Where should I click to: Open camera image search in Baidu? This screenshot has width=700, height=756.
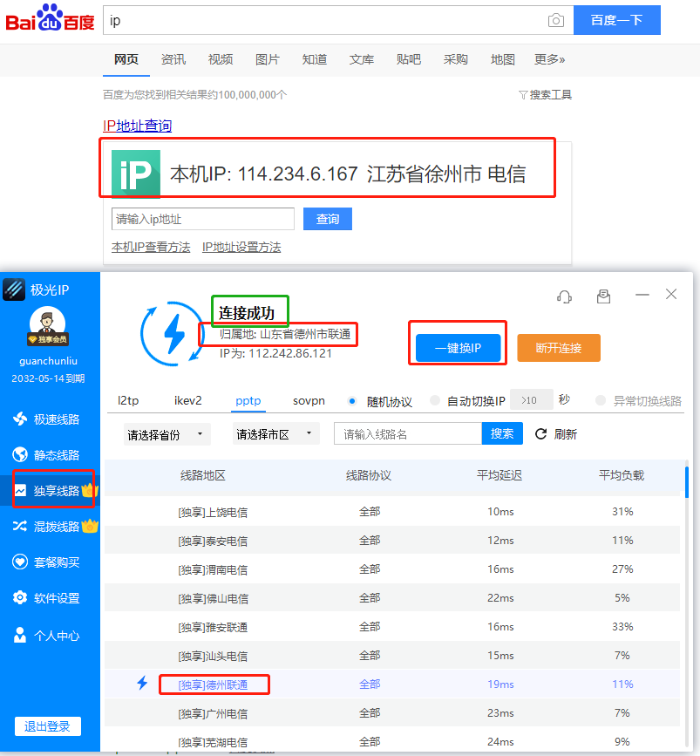pos(556,20)
